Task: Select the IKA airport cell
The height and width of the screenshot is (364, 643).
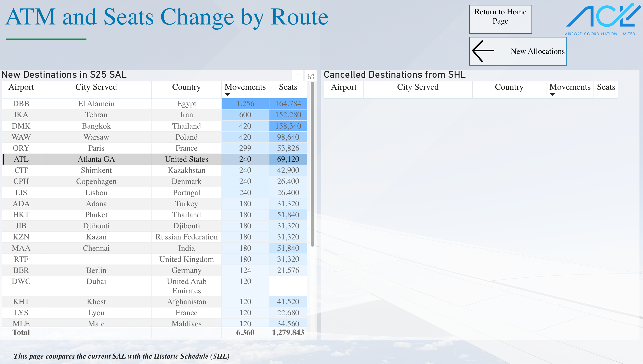Action: [21, 115]
